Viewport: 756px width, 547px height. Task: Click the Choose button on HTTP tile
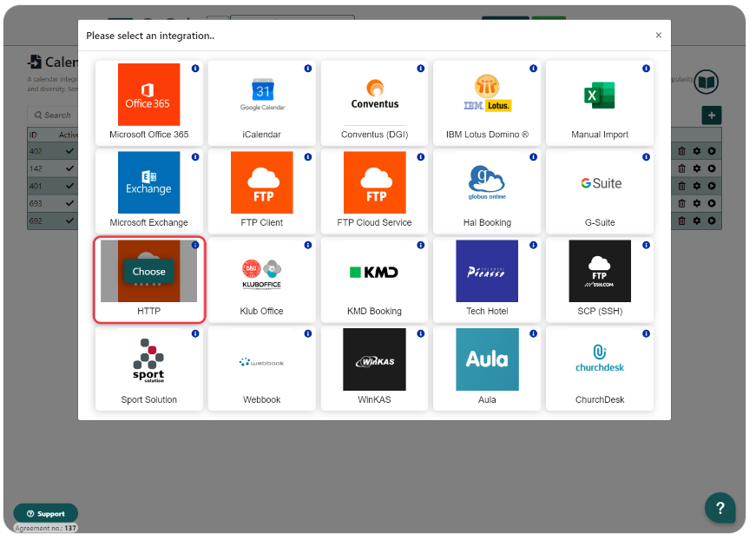click(x=149, y=272)
